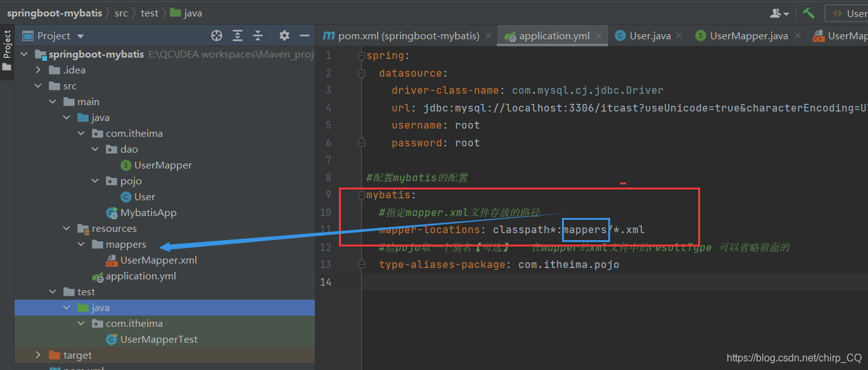The image size is (868, 370).
Task: Fold the mybatis block at line 9
Action: pyautogui.click(x=361, y=195)
